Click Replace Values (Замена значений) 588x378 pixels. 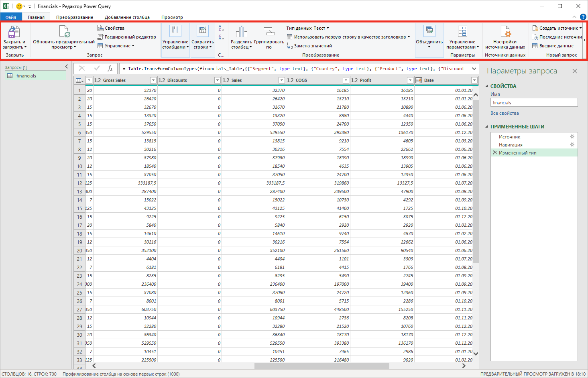309,46
